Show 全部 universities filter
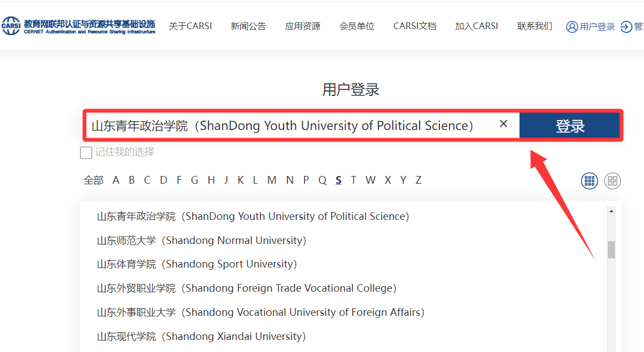This screenshot has width=644, height=352. (93, 180)
